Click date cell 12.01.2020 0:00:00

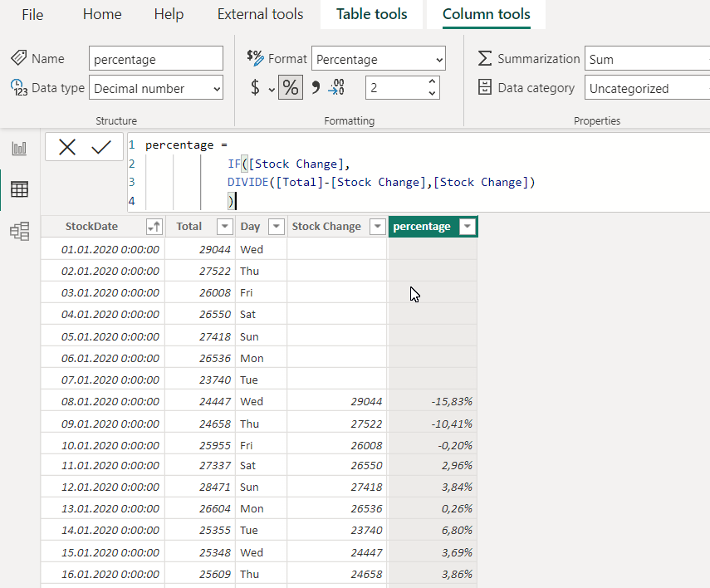(x=103, y=487)
